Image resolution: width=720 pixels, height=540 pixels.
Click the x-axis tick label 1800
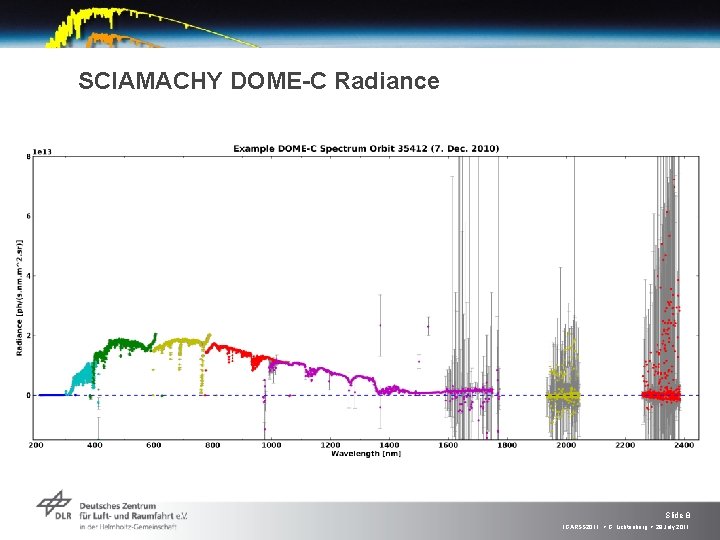[507, 445]
